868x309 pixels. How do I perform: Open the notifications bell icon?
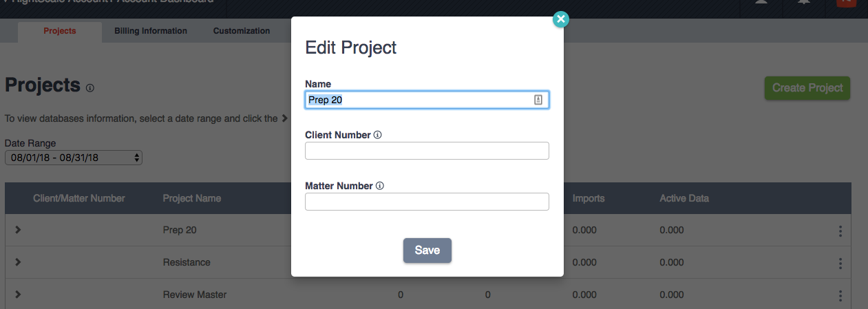(x=803, y=2)
